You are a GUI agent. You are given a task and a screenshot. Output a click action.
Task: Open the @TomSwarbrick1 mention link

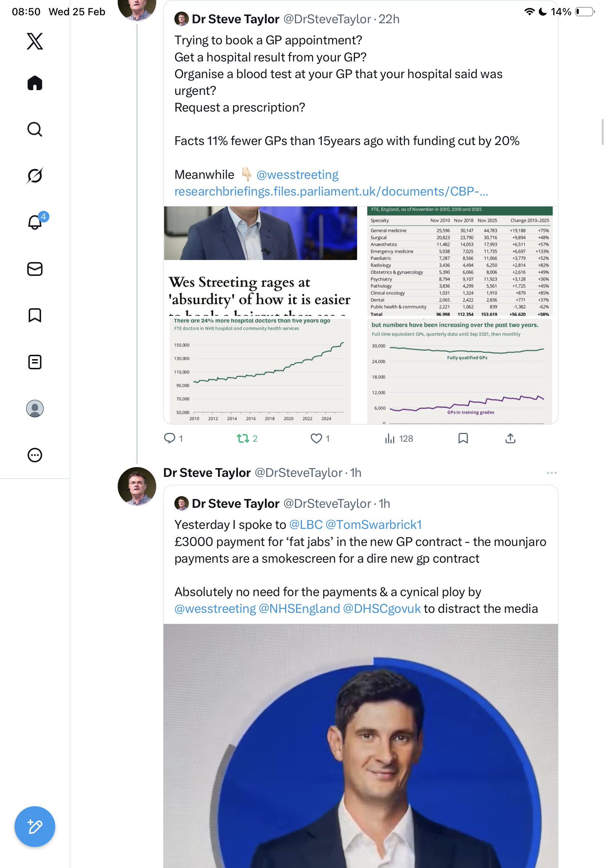[373, 525]
